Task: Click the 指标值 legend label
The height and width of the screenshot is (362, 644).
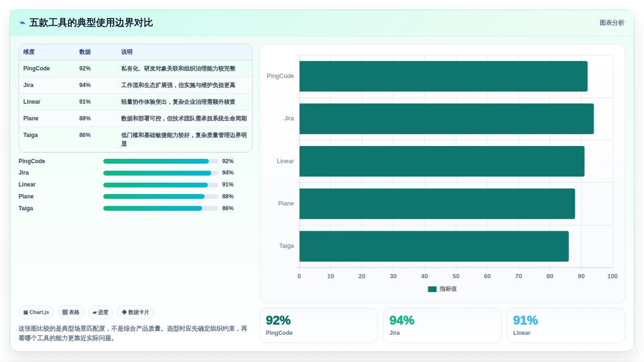Action: 448,289
